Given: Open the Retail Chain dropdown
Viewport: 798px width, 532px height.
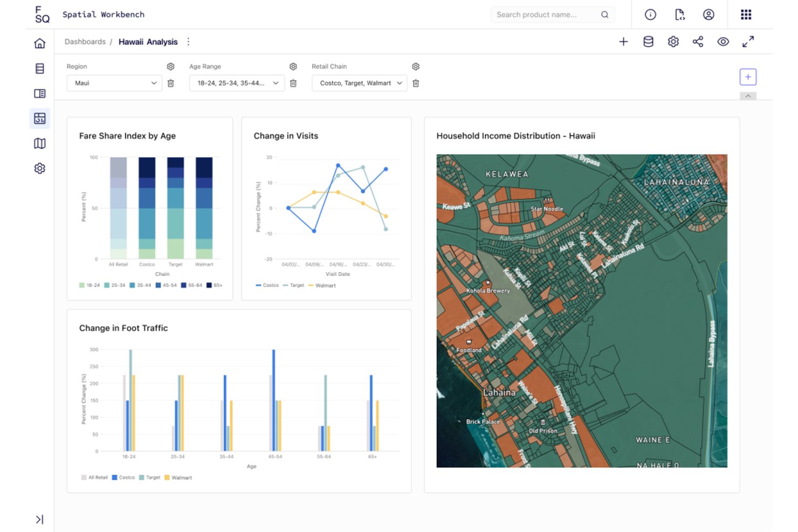Looking at the screenshot, I should pyautogui.click(x=360, y=83).
